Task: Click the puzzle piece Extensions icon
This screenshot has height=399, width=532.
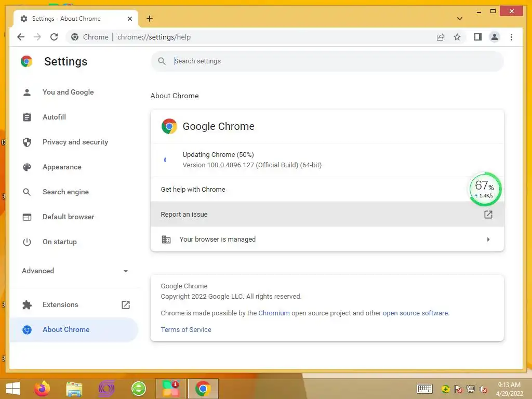Action: click(x=27, y=304)
